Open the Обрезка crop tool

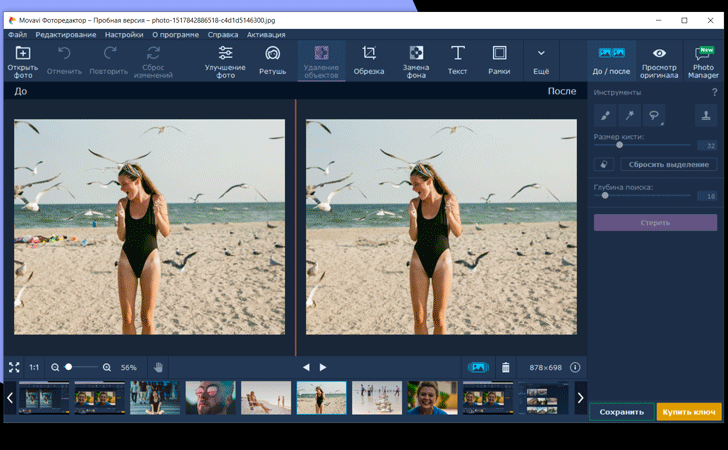click(x=368, y=60)
